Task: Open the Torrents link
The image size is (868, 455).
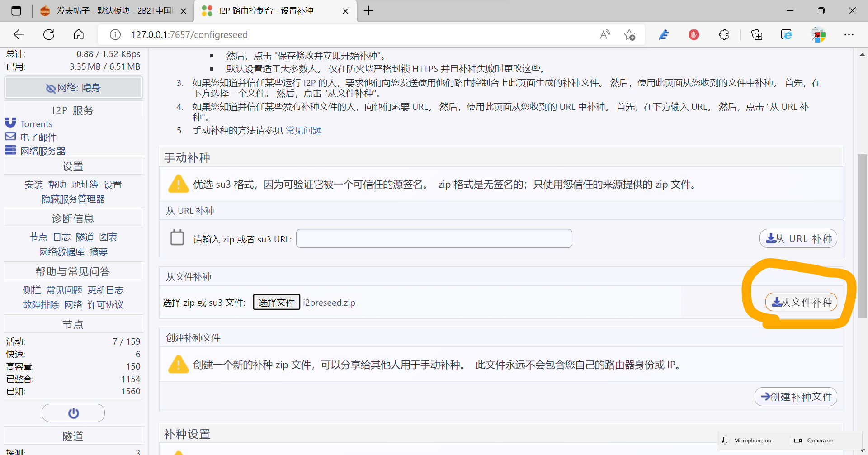Action: coord(36,124)
